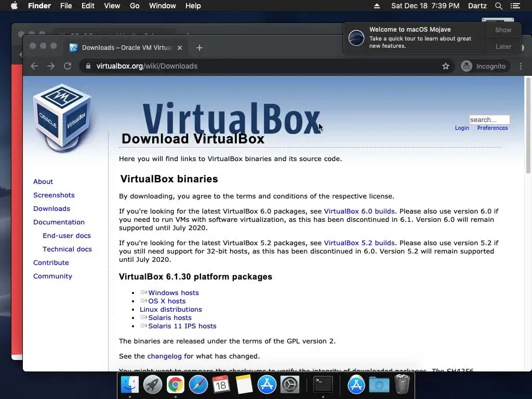Click the padlock site-info icon
The height and width of the screenshot is (399, 532).
tap(88, 66)
